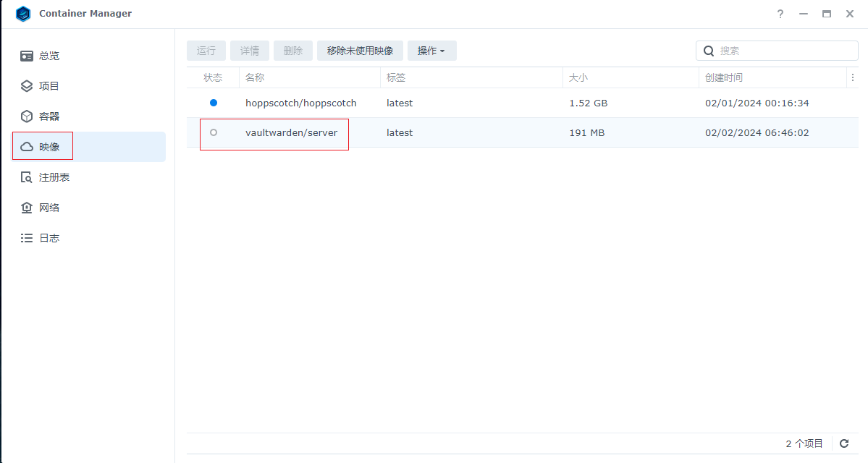The width and height of the screenshot is (868, 463).
Task: Click the magnifier search icon
Action: [709, 51]
